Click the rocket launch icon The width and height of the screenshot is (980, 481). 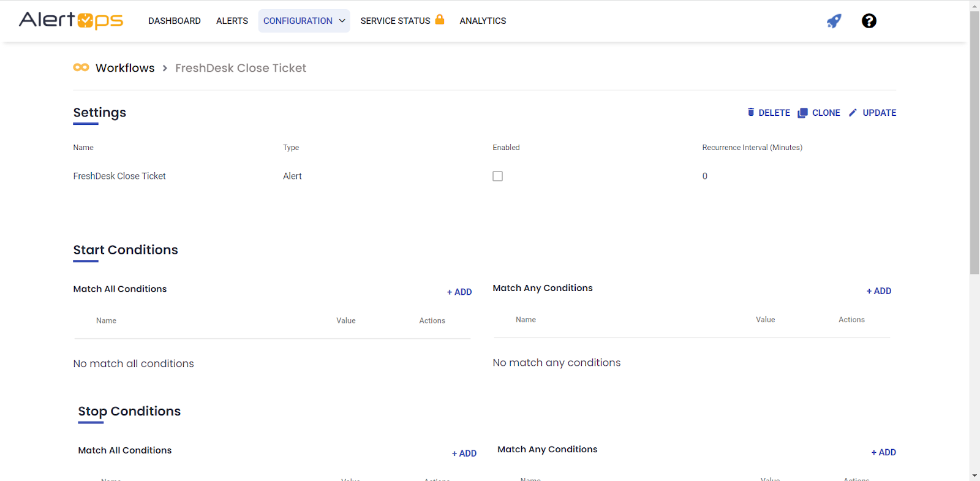tap(834, 21)
